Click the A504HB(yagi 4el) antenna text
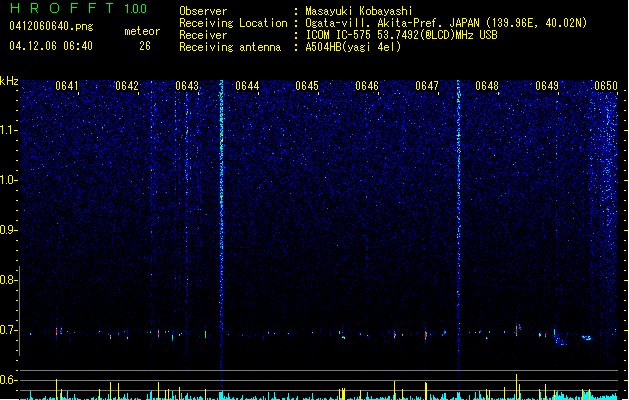The width and height of the screenshot is (629, 400). click(x=353, y=47)
